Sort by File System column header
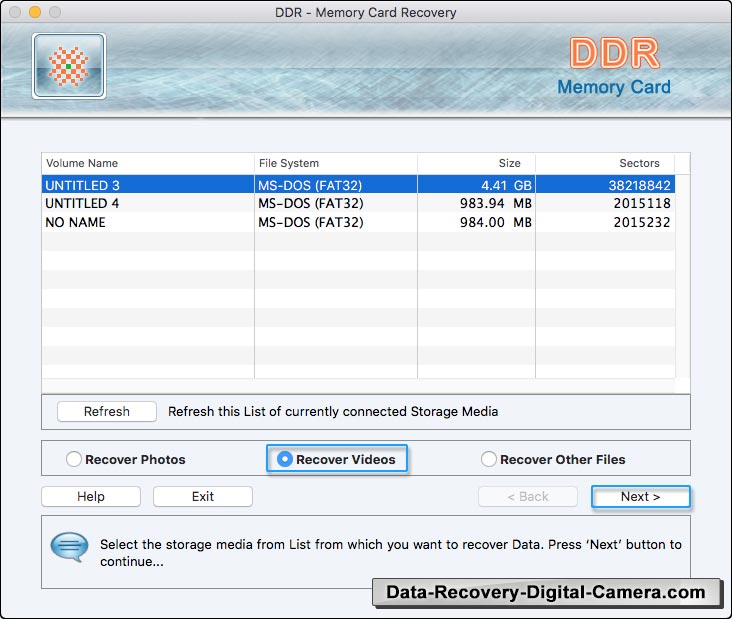The height and width of the screenshot is (619, 732). (x=336, y=163)
